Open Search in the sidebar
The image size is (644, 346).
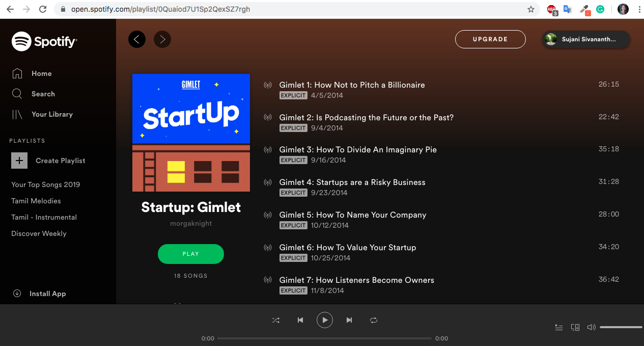33,94
